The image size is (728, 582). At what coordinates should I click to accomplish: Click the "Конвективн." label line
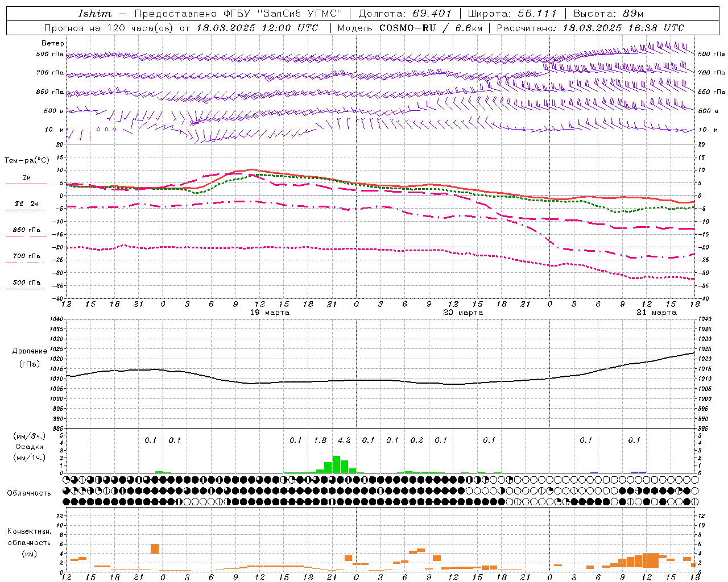30,531
